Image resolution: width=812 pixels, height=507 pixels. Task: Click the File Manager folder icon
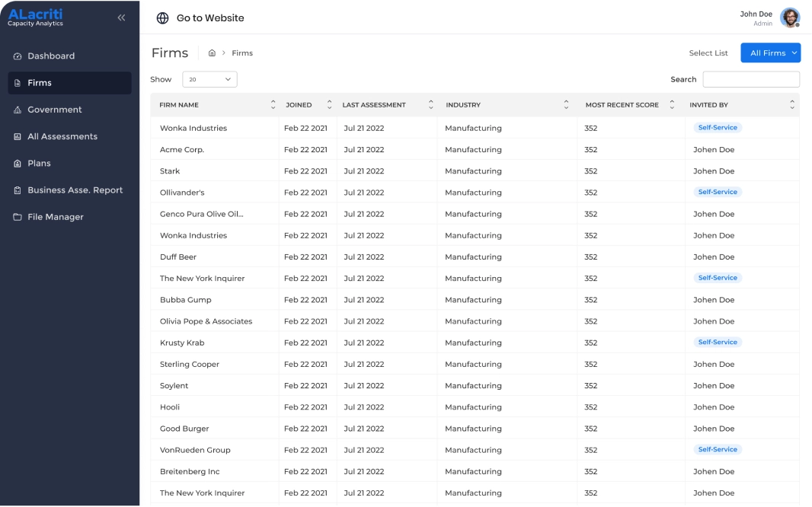(x=18, y=218)
